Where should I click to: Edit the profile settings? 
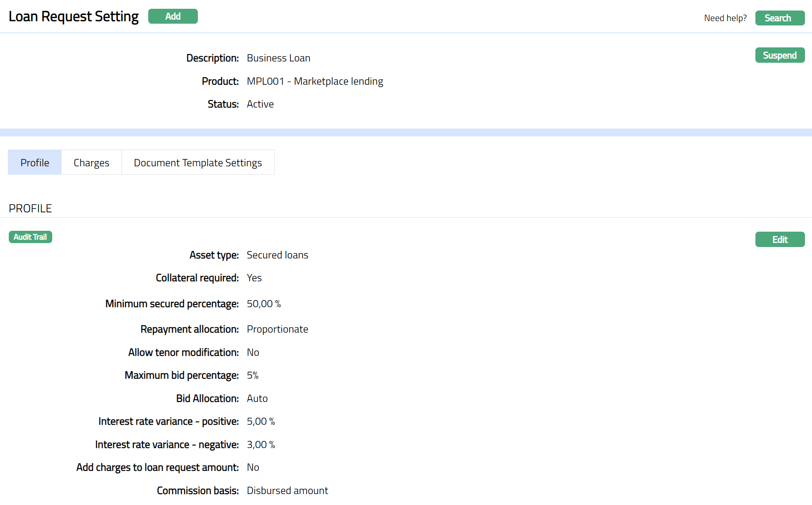tap(780, 240)
